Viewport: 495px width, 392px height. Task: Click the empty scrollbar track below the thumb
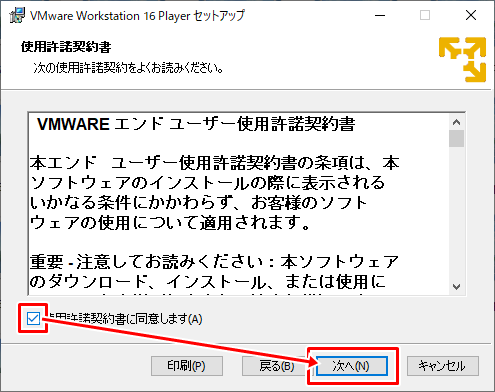(x=456, y=213)
